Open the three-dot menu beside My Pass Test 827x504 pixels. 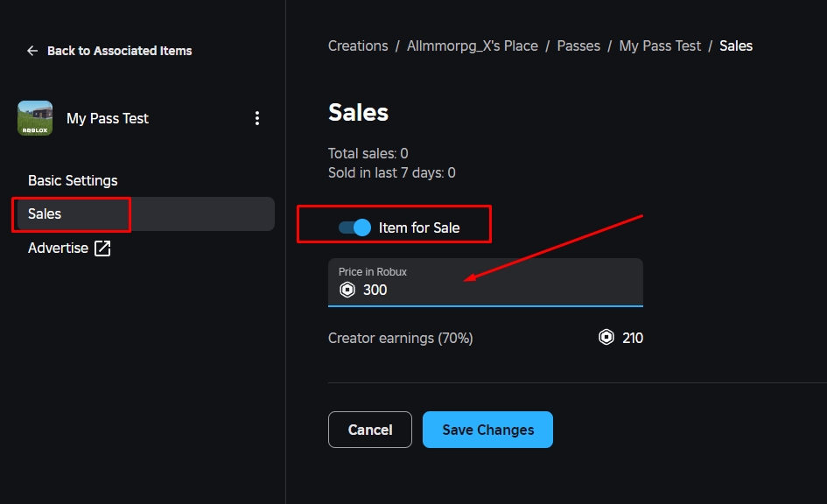click(x=257, y=118)
